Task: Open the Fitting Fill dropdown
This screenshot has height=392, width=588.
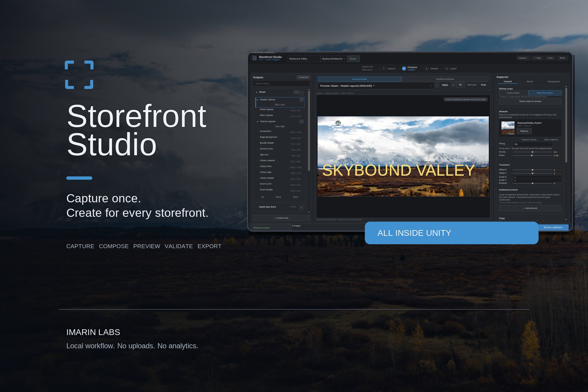Action: [x=533, y=144]
